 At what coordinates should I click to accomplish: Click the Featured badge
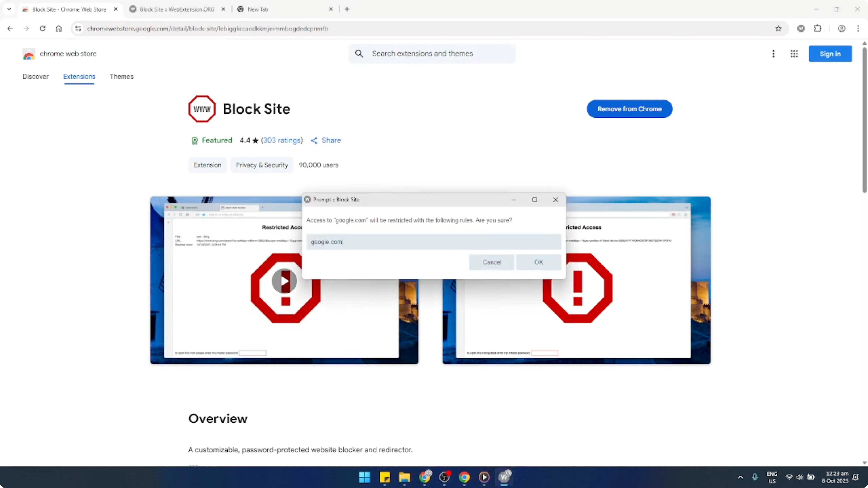click(x=212, y=141)
